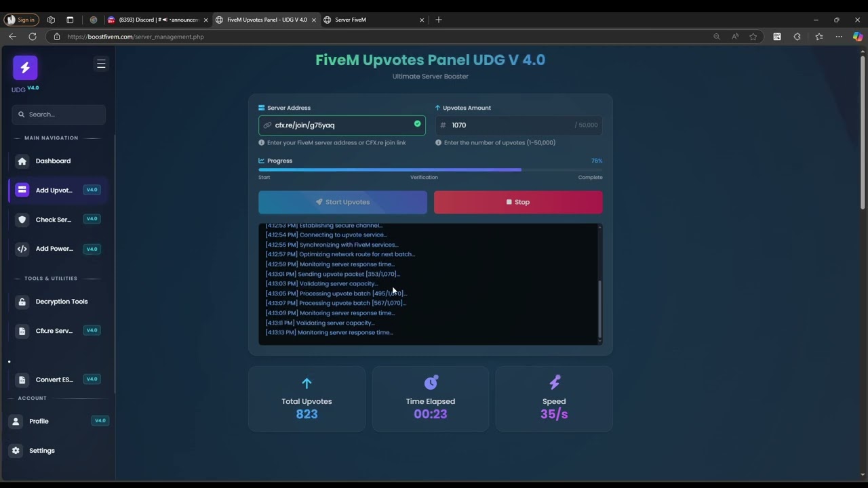
Task: Open the Profile page
Action: click(x=58, y=421)
